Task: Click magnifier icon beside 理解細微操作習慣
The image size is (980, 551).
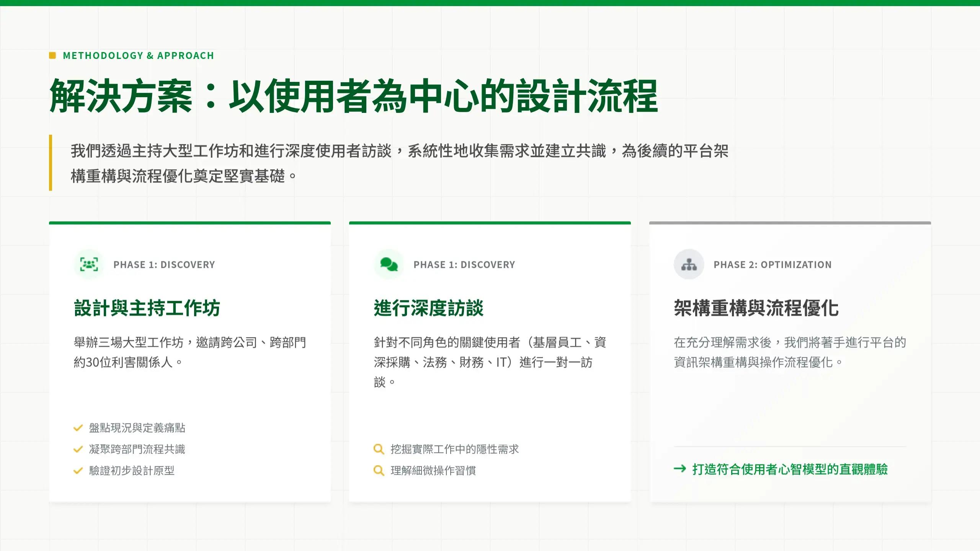Action: click(379, 470)
